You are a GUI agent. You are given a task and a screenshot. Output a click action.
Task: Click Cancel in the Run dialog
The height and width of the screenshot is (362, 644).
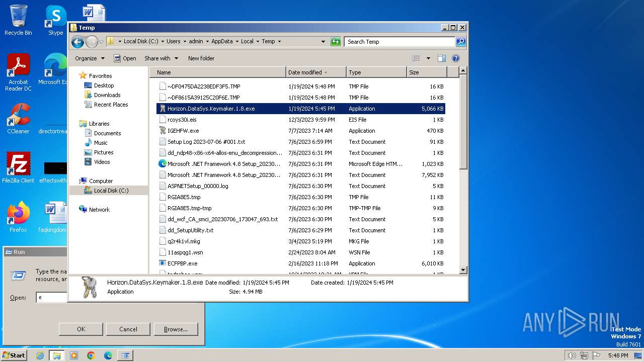coord(128,329)
